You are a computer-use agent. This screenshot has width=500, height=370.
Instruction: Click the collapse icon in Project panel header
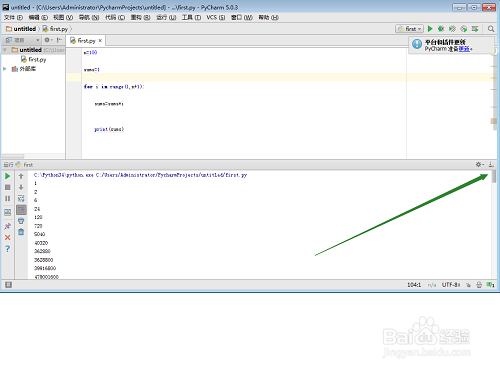pyautogui.click(x=59, y=40)
